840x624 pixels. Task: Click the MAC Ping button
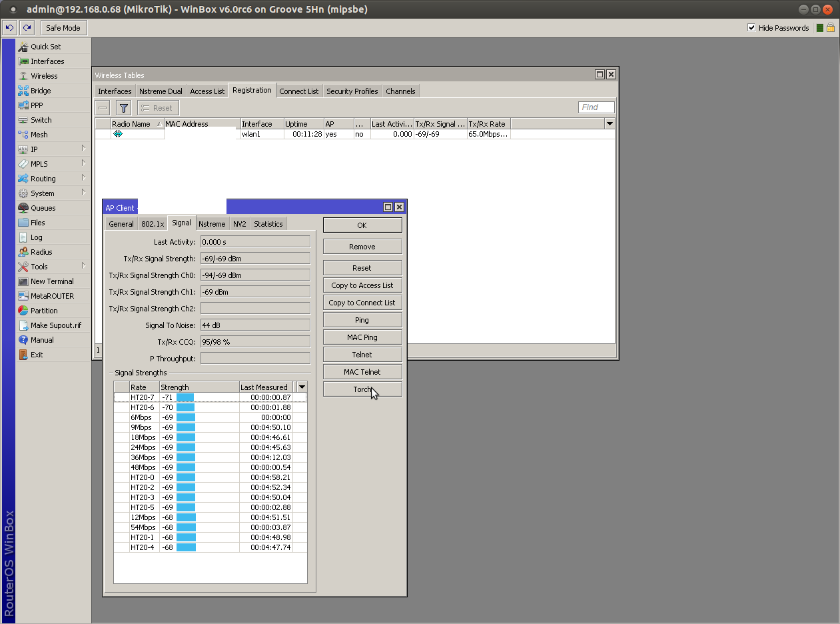point(362,337)
